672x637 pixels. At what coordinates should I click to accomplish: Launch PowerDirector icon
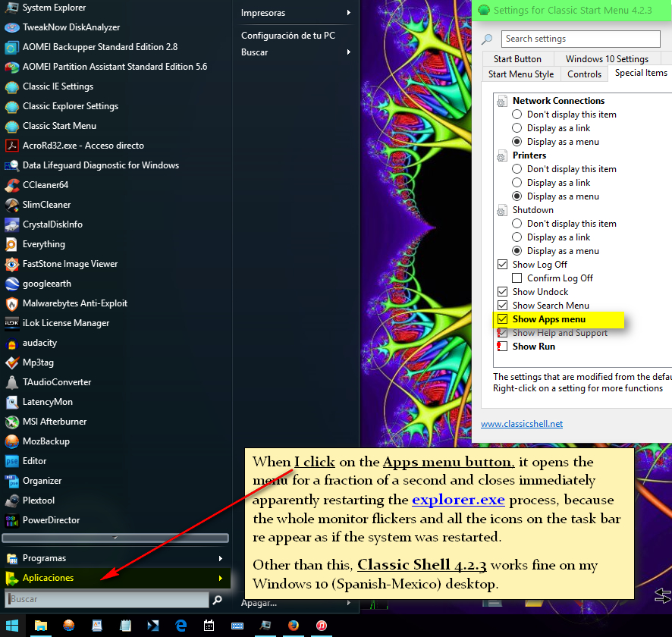point(11,520)
